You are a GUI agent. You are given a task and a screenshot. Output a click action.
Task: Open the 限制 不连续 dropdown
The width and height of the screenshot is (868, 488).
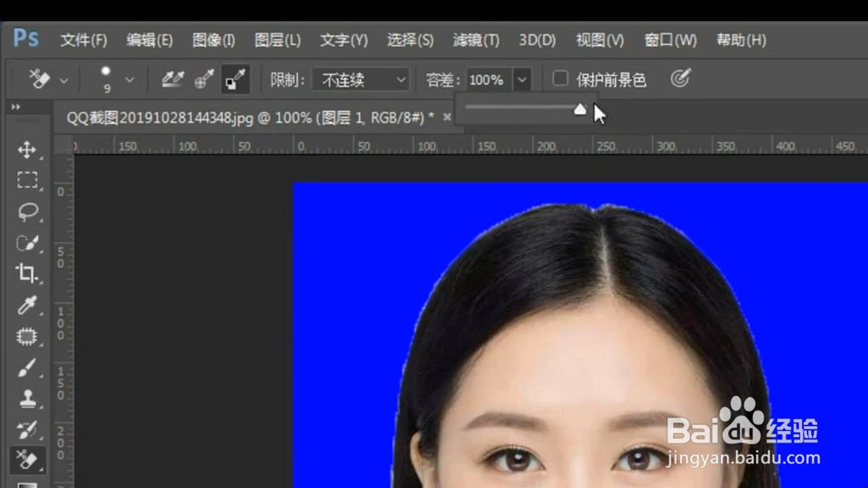click(360, 79)
